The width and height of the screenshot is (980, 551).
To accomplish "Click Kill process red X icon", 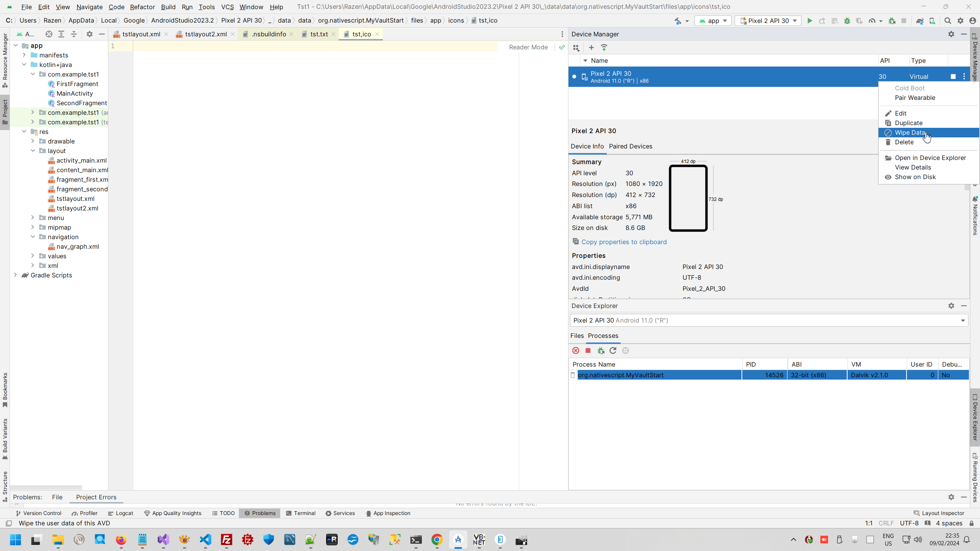I will (x=576, y=350).
